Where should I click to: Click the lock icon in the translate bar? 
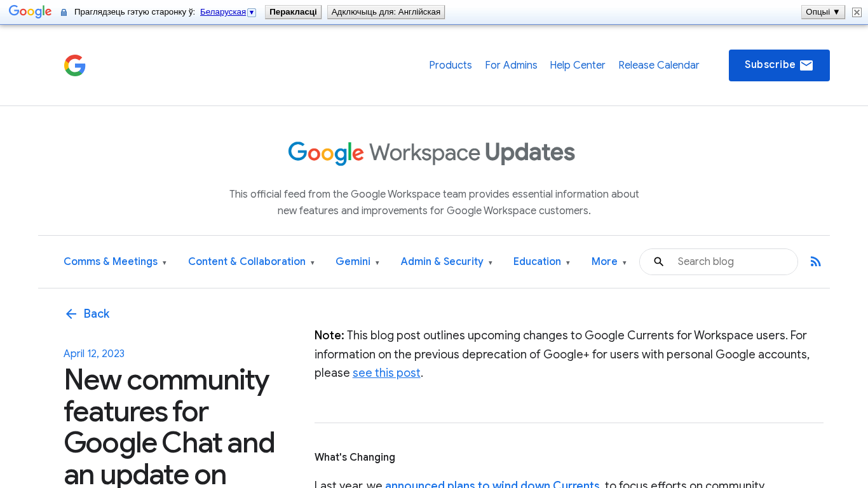click(x=64, y=13)
